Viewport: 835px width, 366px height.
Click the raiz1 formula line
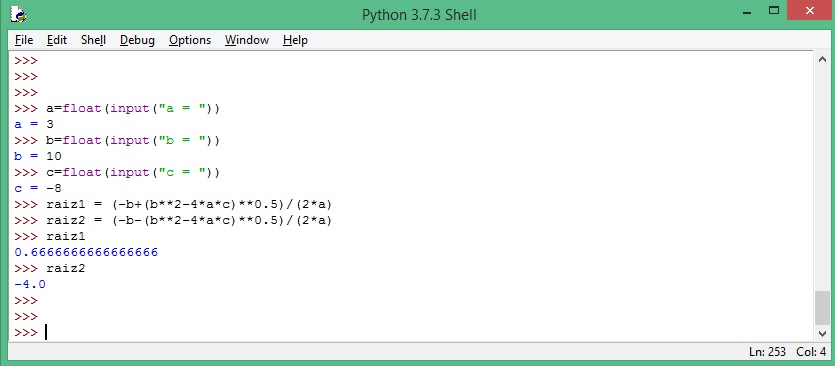click(x=189, y=205)
